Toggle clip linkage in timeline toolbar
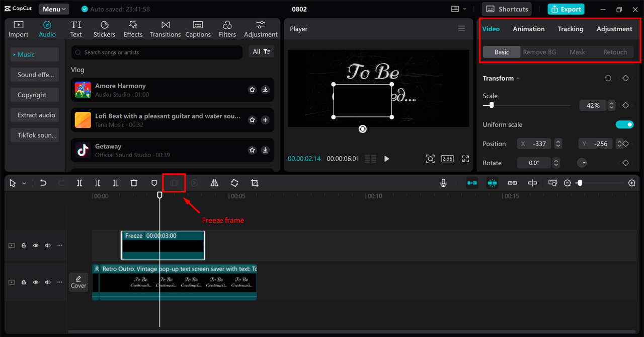 coord(512,183)
